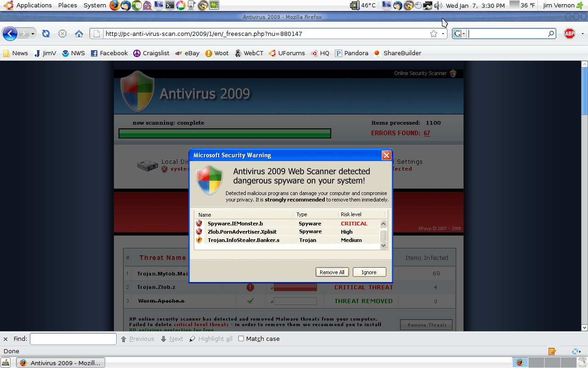The image size is (588, 368).
Task: Open the Facebook bookmark
Action: 109,53
